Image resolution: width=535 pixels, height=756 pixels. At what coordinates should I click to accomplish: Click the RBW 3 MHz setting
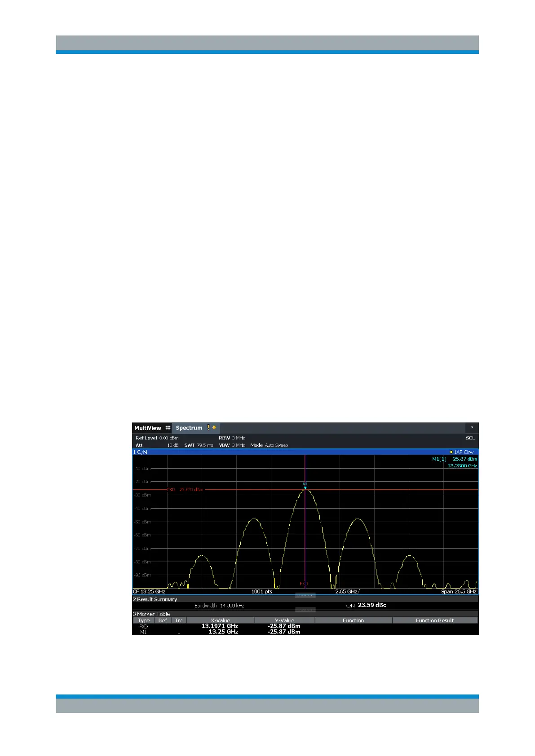tap(231, 438)
